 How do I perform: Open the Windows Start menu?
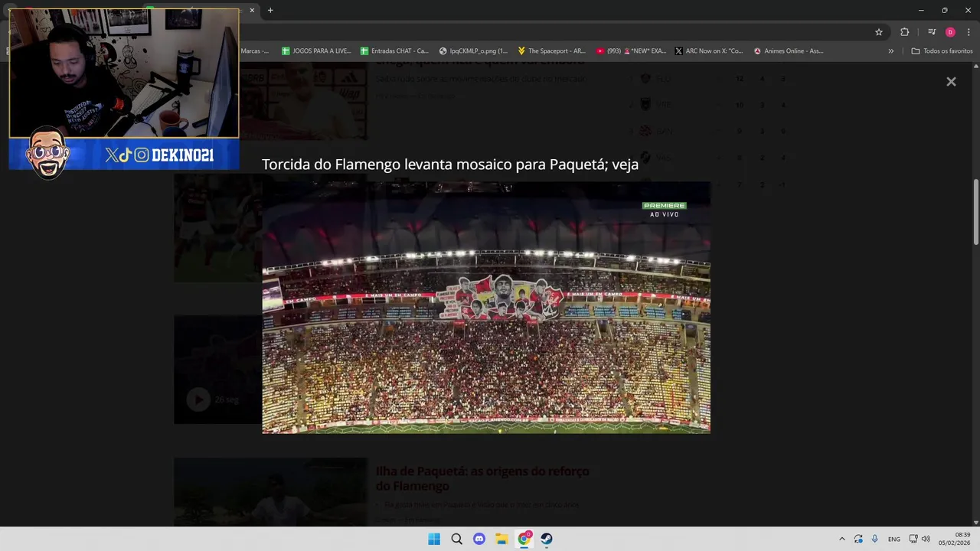click(x=434, y=539)
